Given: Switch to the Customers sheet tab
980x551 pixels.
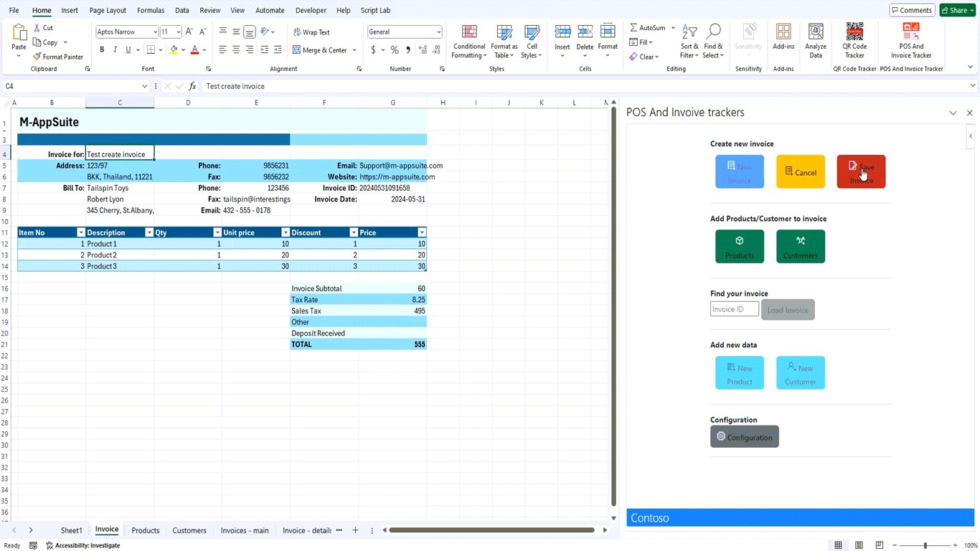Looking at the screenshot, I should pyautogui.click(x=189, y=531).
